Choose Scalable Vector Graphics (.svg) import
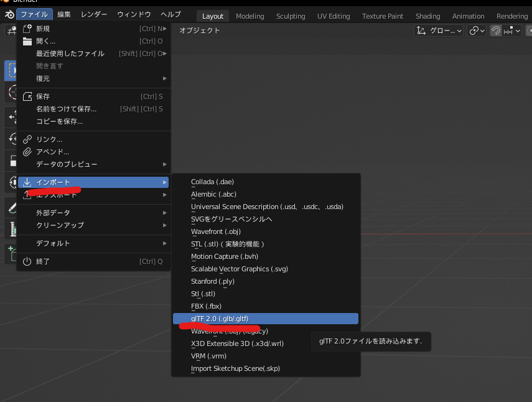 click(x=266, y=269)
